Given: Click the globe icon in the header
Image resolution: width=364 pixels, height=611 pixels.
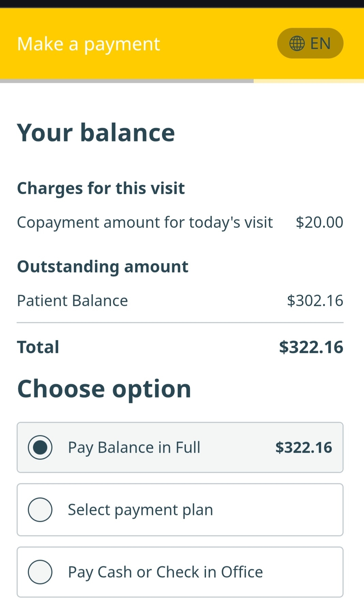Looking at the screenshot, I should [x=297, y=44].
